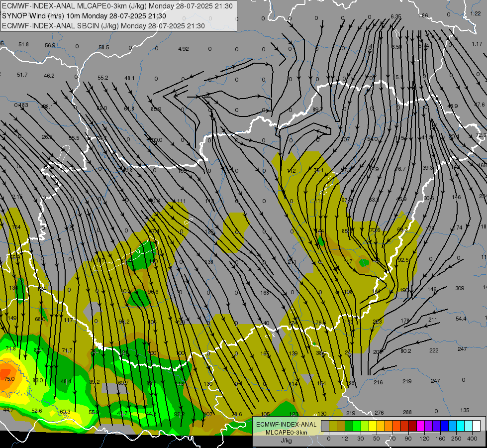The height and width of the screenshot is (448, 487).
Task: Select the dark green legend swatch
Action: pos(349,426)
